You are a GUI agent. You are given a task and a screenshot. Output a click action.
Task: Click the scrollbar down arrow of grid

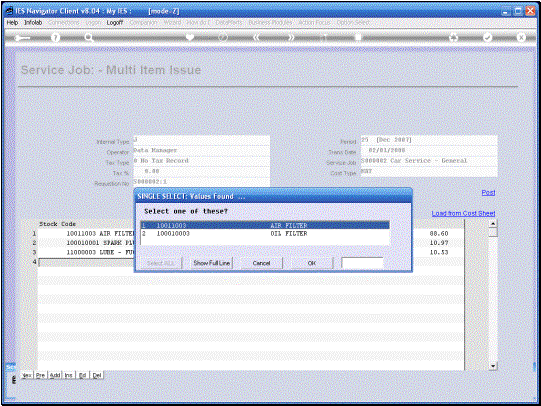[493, 366]
